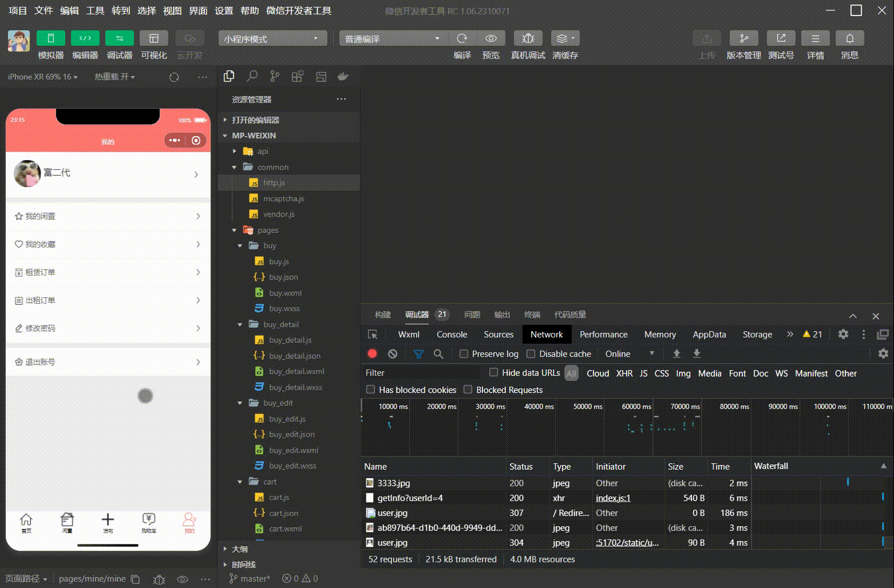Enable the Preserve log checkbox
This screenshot has height=588, width=894.
464,354
